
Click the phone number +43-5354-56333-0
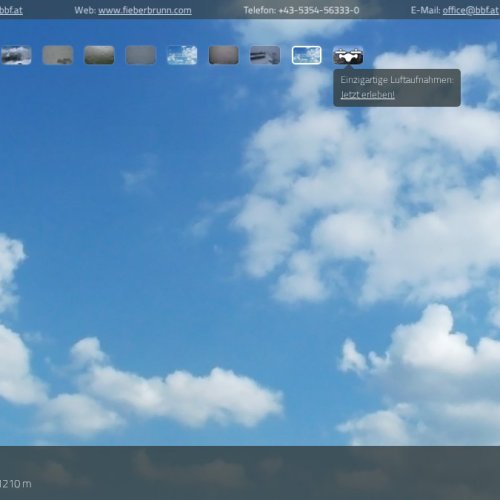pos(319,10)
